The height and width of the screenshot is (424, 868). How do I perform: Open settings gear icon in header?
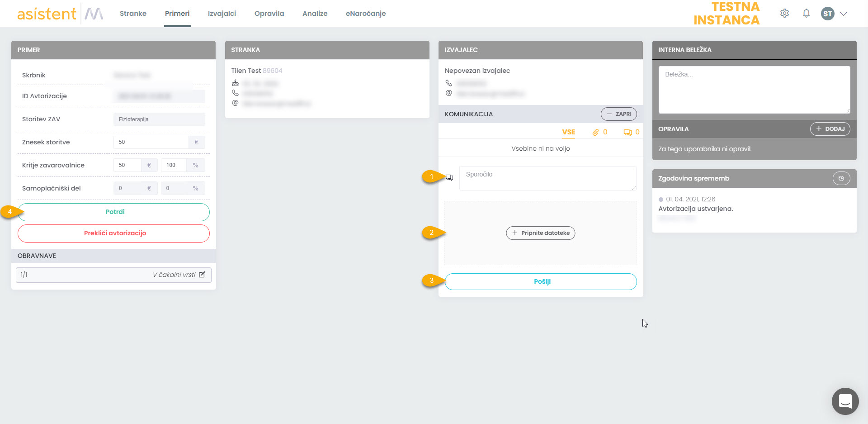784,14
